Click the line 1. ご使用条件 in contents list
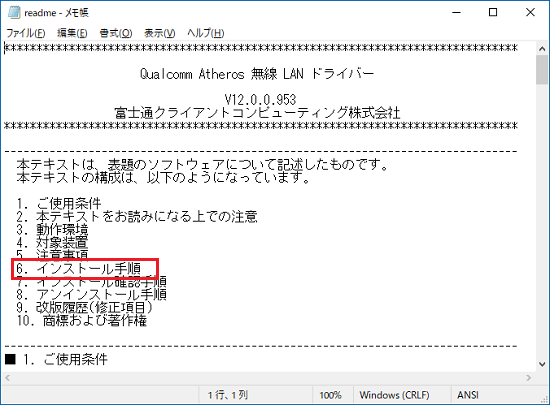 [x=59, y=204]
